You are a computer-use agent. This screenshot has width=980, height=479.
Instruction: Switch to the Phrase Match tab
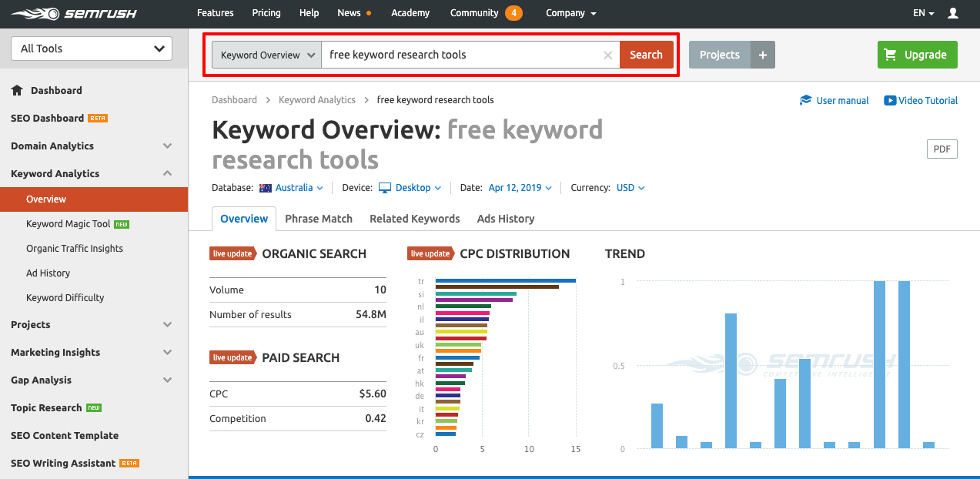319,219
